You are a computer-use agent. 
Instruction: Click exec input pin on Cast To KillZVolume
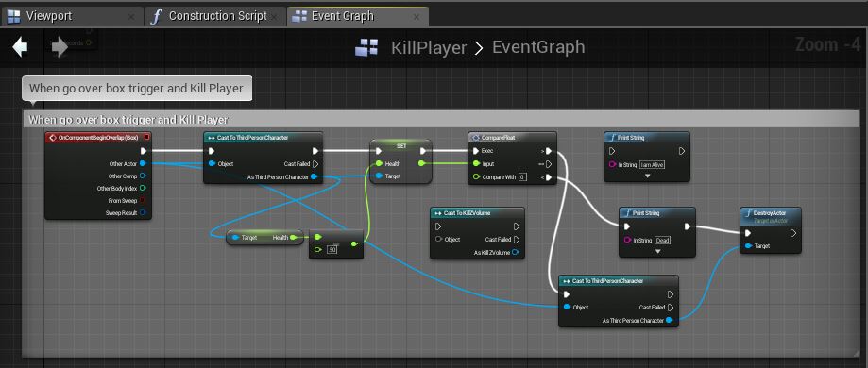coord(438,226)
